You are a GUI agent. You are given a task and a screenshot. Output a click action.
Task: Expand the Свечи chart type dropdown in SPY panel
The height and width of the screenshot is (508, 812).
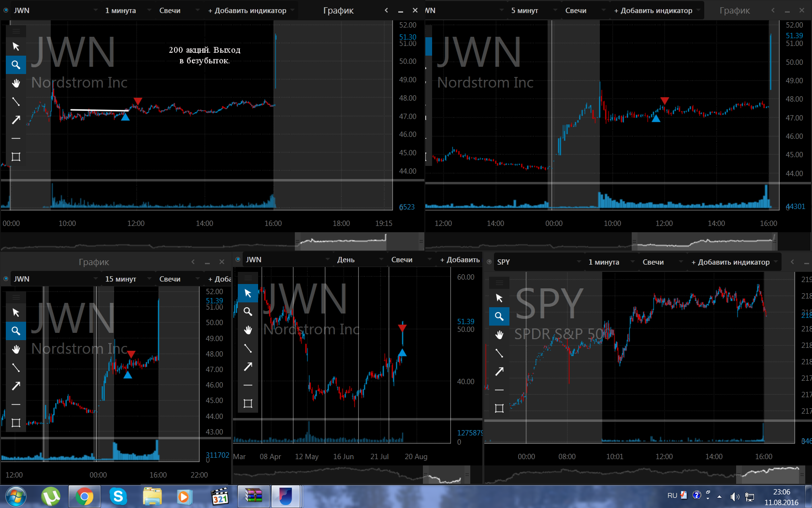tap(662, 262)
